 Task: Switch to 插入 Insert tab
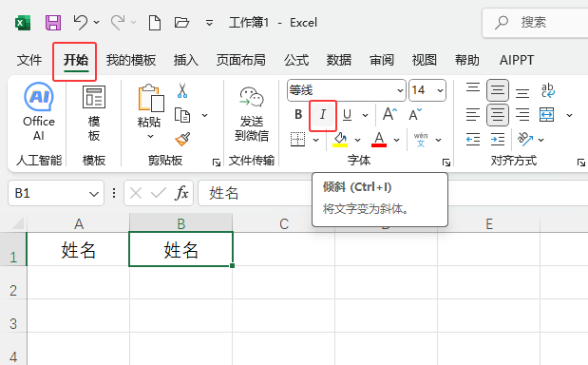tap(185, 60)
